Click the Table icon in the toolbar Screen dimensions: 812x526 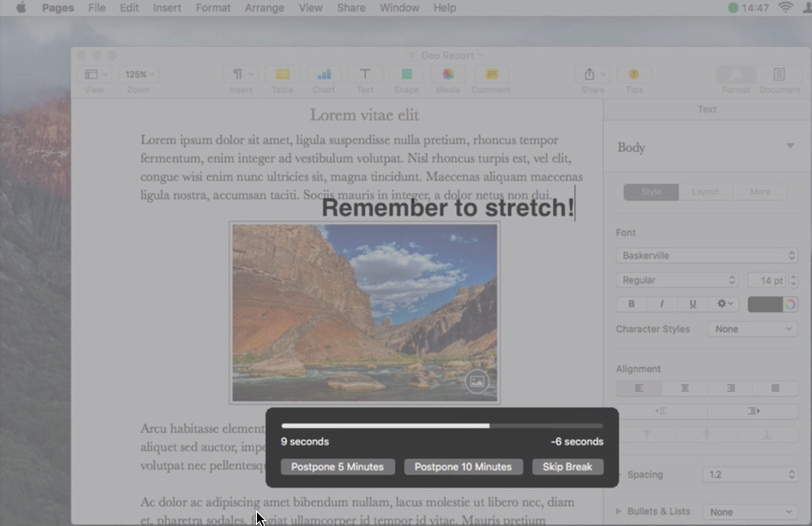283,75
